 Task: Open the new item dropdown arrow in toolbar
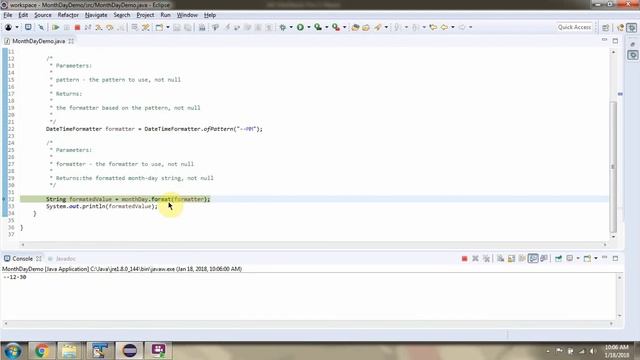click(168, 27)
